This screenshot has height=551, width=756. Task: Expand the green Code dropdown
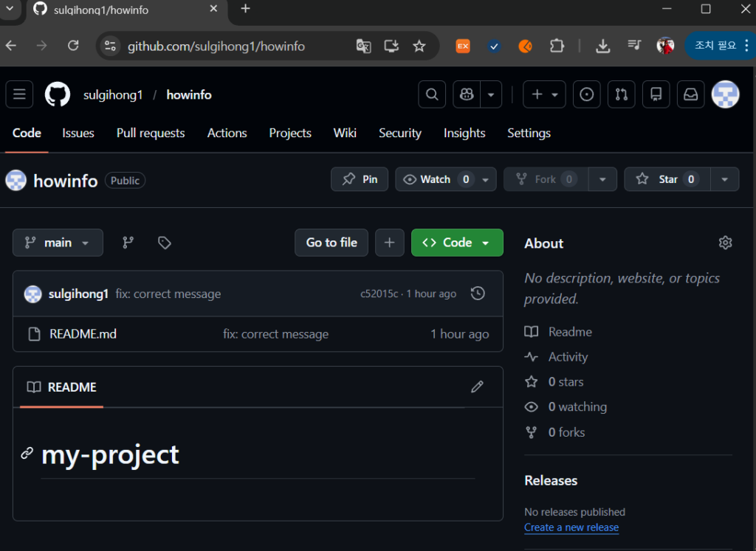pyautogui.click(x=457, y=243)
